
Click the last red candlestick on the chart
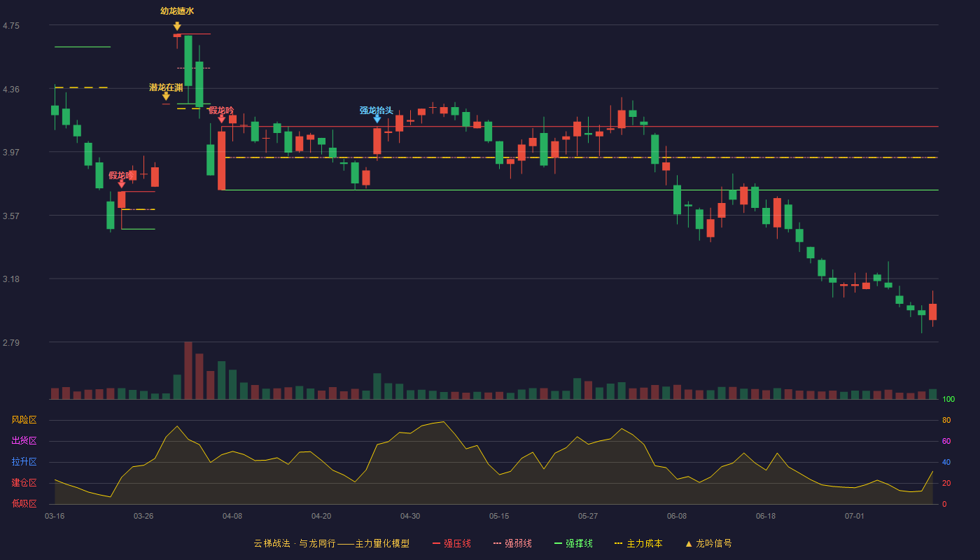click(932, 311)
